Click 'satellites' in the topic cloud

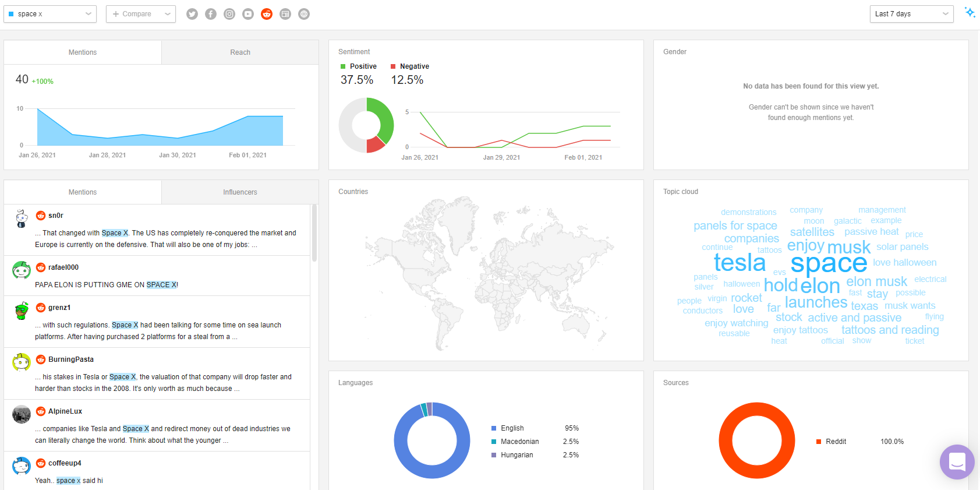point(812,232)
